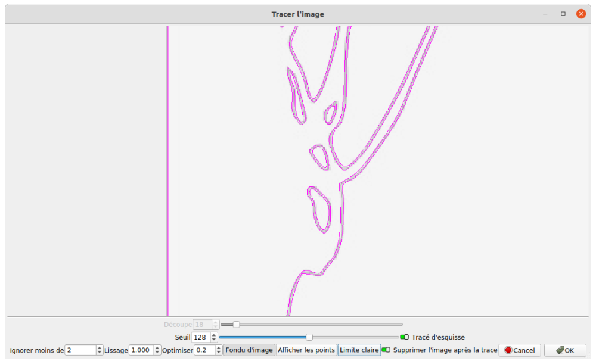This screenshot has height=364, width=596.
Task: Click the Lissage value field
Action: [x=141, y=350]
